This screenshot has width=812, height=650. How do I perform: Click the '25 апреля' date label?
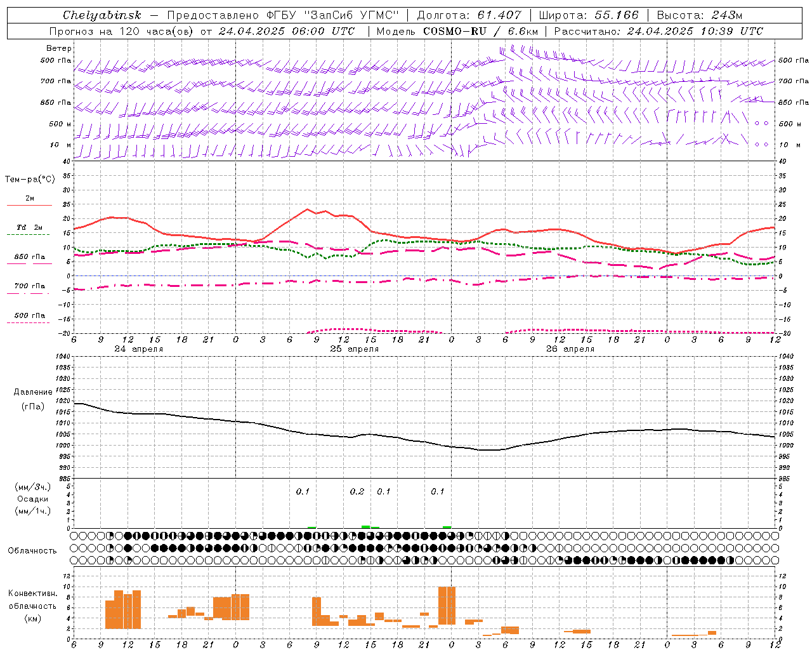pyautogui.click(x=354, y=349)
